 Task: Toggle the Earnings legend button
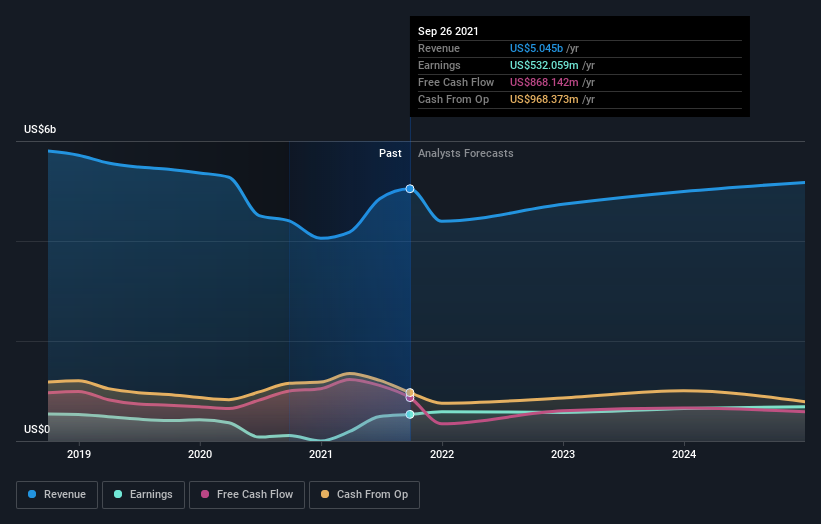[x=143, y=495]
